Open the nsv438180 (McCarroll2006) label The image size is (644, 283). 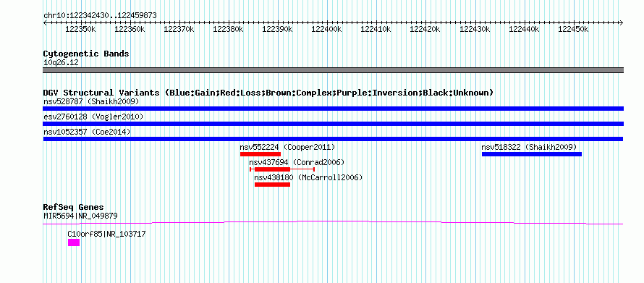point(308,177)
